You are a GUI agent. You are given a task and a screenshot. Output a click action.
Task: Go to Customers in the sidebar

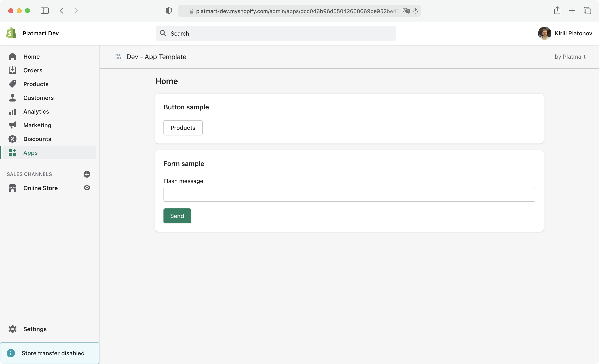[38, 98]
